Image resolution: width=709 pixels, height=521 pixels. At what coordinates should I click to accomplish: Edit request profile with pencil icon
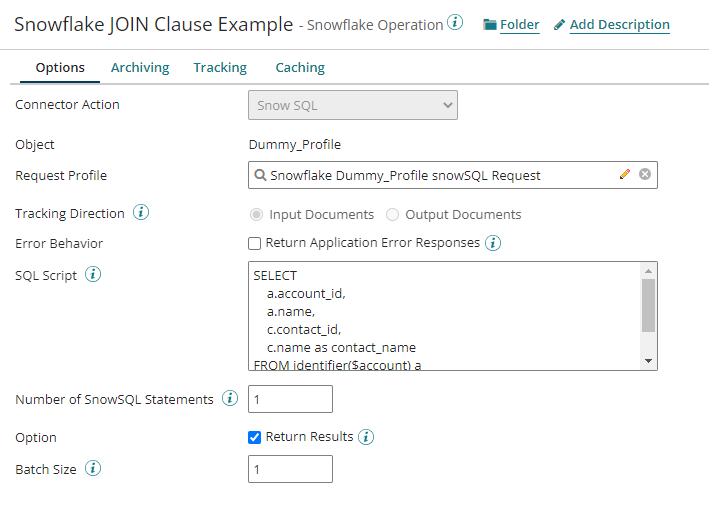point(625,174)
